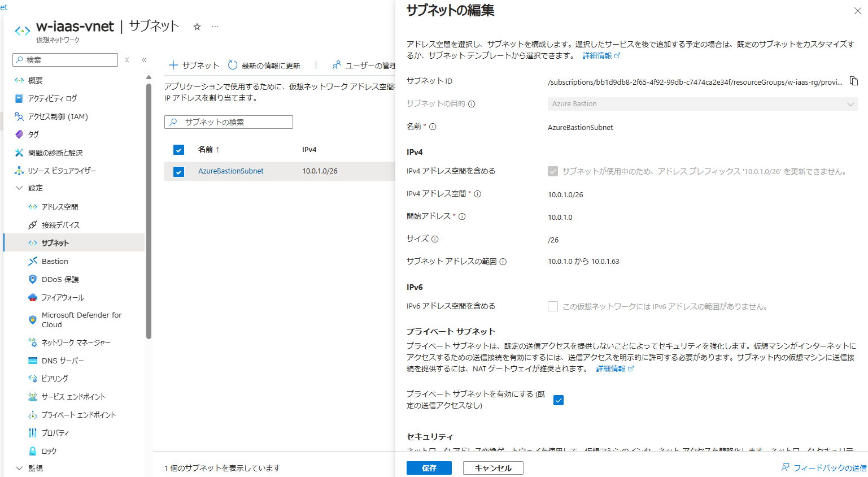Click the ファイアウォール icon
The image size is (868, 477).
pyautogui.click(x=33, y=297)
